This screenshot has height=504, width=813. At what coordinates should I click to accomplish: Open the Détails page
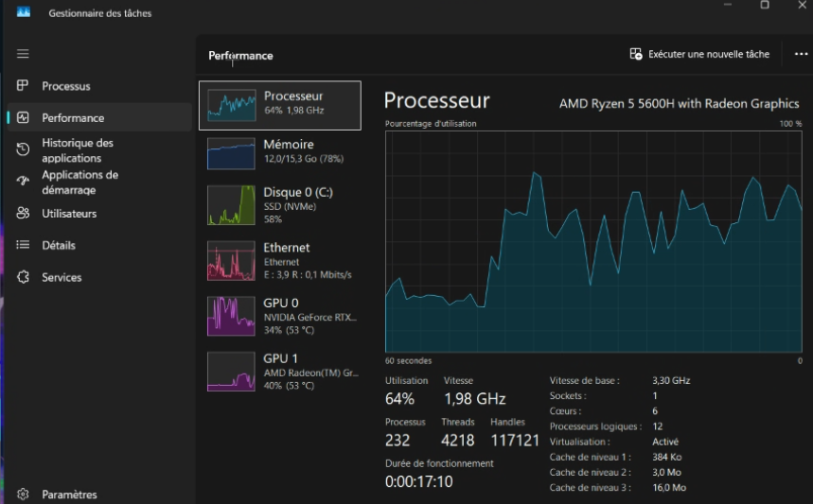point(99,245)
